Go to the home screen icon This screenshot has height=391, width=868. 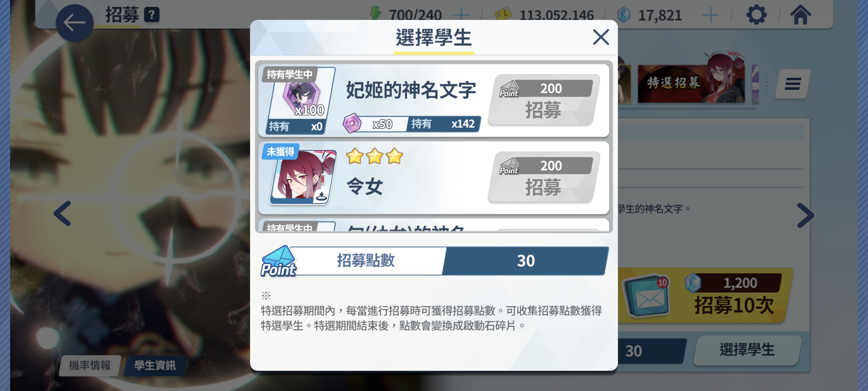click(801, 14)
